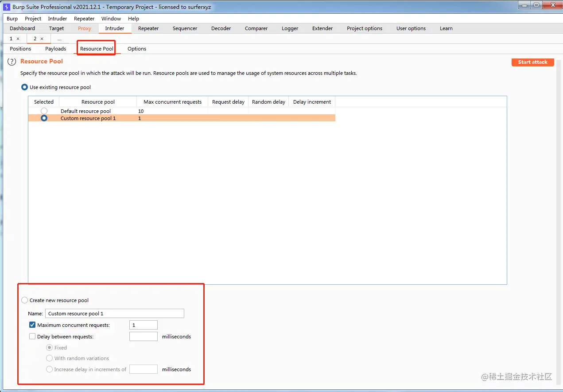
Task: Switch to the Comparer tab
Action: click(x=256, y=28)
